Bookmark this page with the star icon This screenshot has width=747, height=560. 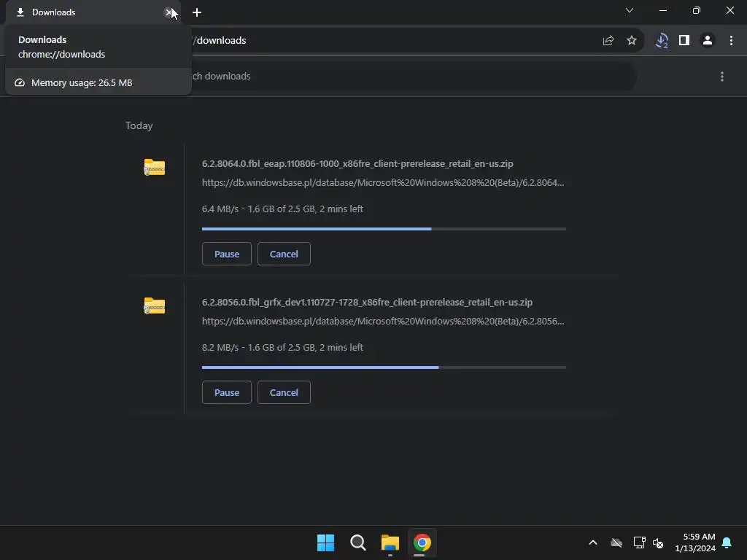pyautogui.click(x=631, y=41)
